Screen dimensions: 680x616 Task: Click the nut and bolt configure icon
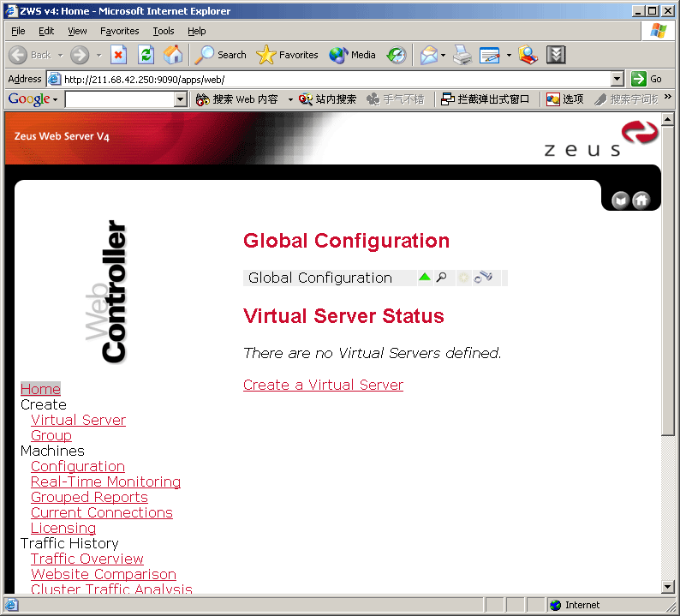[x=483, y=277]
